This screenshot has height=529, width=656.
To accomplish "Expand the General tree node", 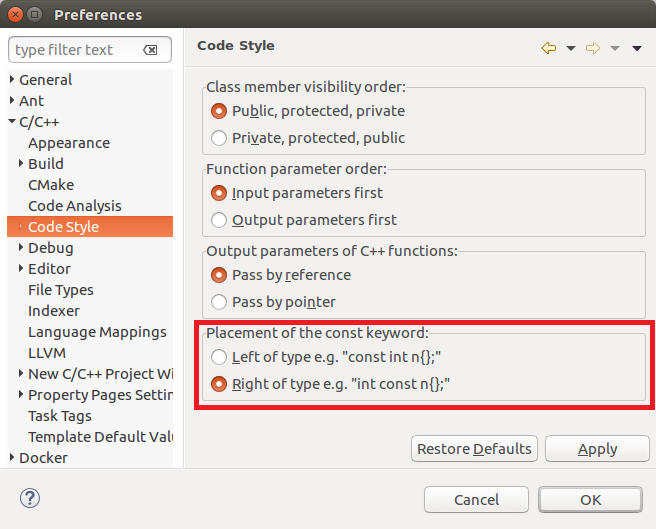I will click(x=12, y=80).
